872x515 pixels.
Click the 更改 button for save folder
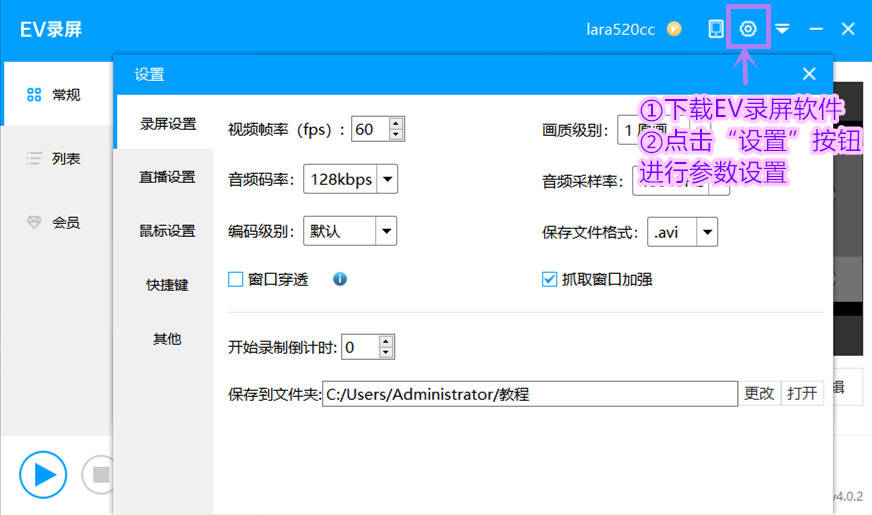pyautogui.click(x=759, y=394)
